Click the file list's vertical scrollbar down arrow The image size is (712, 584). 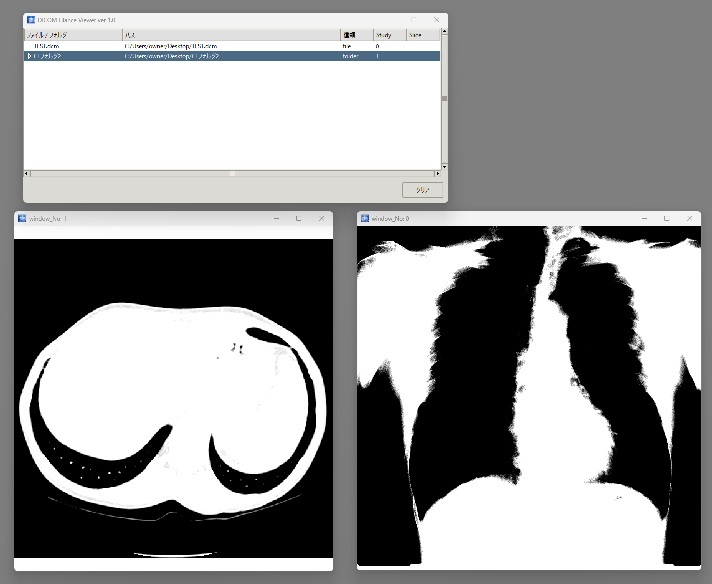[444, 165]
